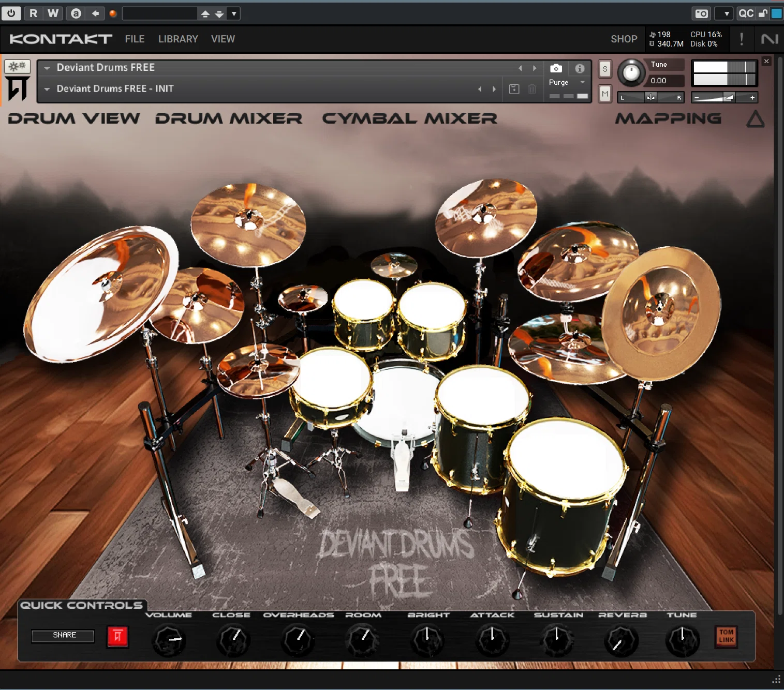Screen dimensions: 784x690
Task: Click the Kontakt logo
Action: (61, 39)
